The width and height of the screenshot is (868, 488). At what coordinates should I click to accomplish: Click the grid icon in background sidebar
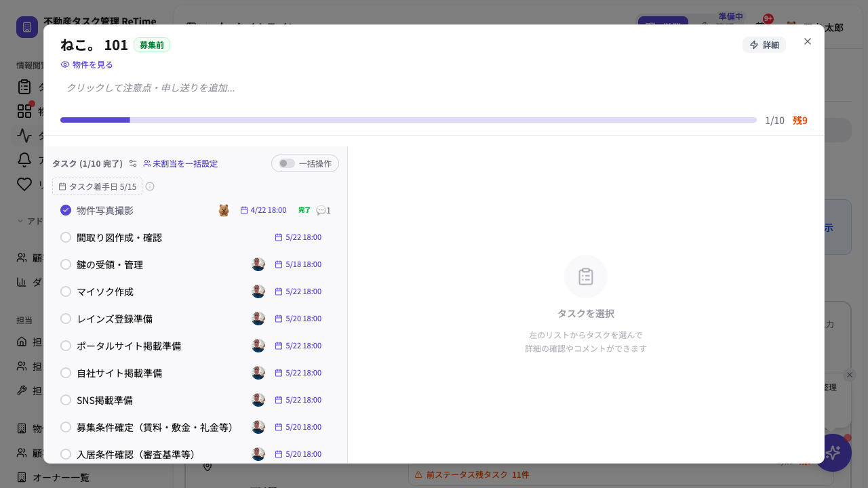[x=24, y=111]
